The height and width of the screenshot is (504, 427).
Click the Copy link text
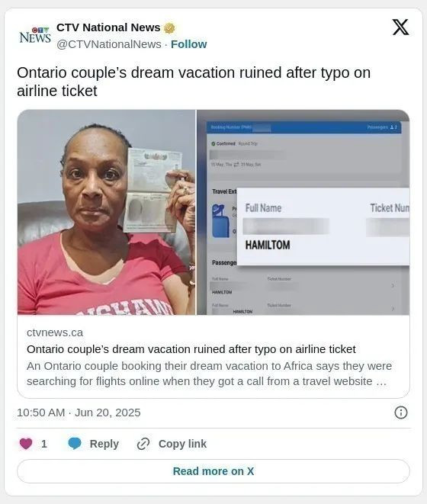(x=182, y=444)
